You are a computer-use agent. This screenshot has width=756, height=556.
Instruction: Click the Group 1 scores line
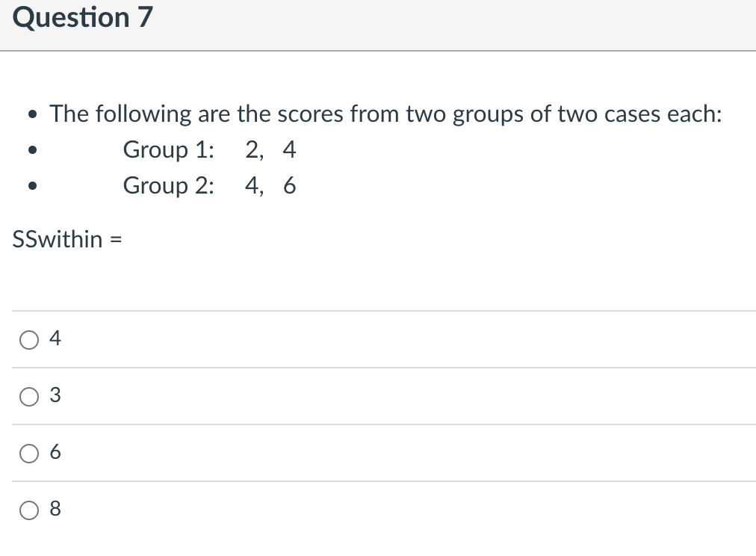click(209, 149)
